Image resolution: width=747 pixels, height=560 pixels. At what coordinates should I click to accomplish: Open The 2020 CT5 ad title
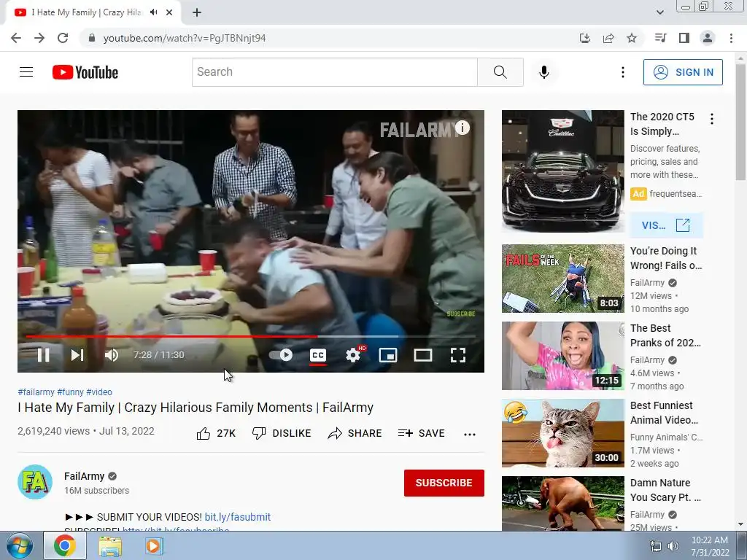click(x=662, y=124)
